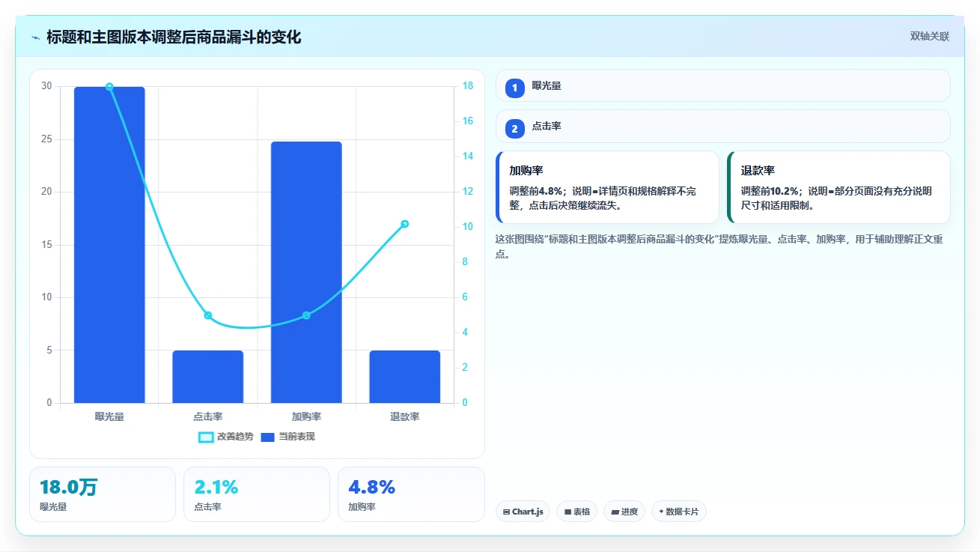Click the 双轴关联 label in the header

coord(930,37)
